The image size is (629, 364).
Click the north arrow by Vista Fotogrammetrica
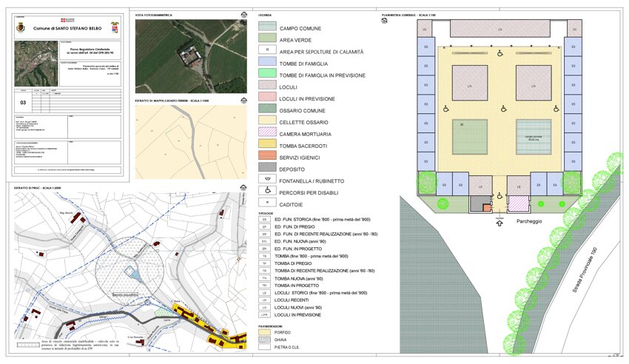[x=243, y=15]
